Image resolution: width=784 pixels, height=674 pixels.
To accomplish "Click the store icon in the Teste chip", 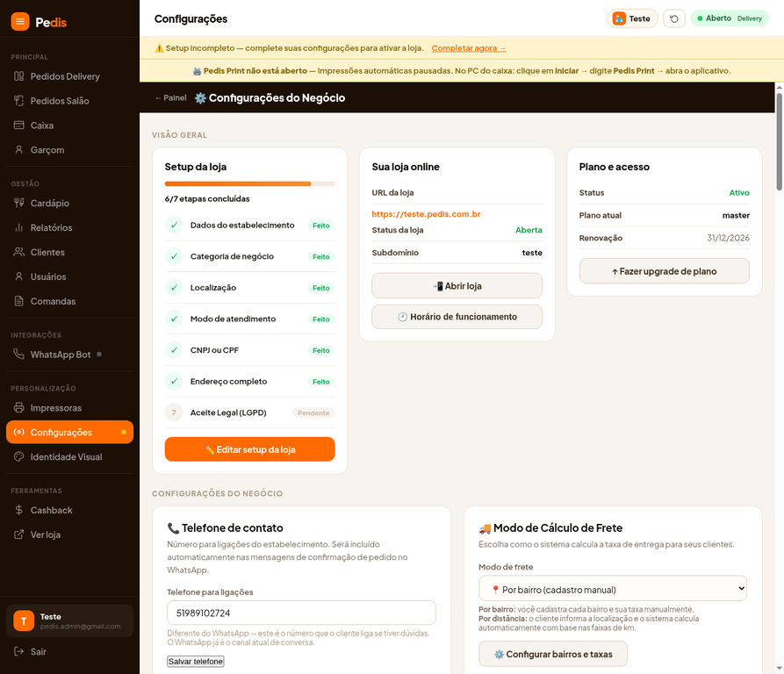I will (x=619, y=18).
